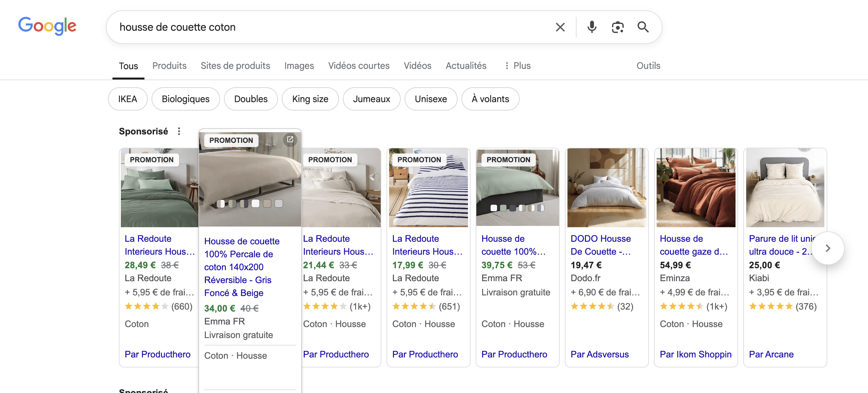Click the 25,00 € price of the Kiabi product

(x=764, y=265)
